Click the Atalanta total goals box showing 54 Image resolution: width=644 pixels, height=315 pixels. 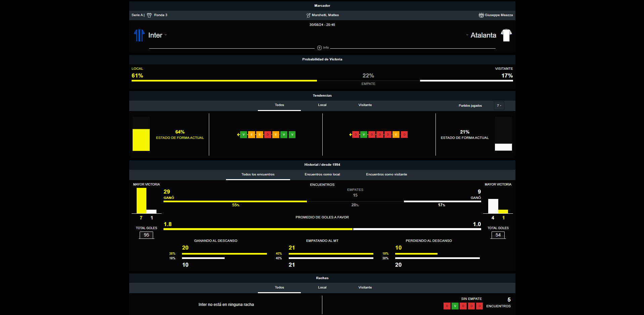[x=498, y=235]
